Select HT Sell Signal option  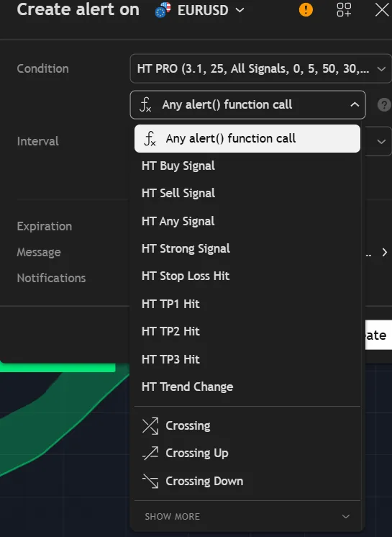[x=247, y=193]
